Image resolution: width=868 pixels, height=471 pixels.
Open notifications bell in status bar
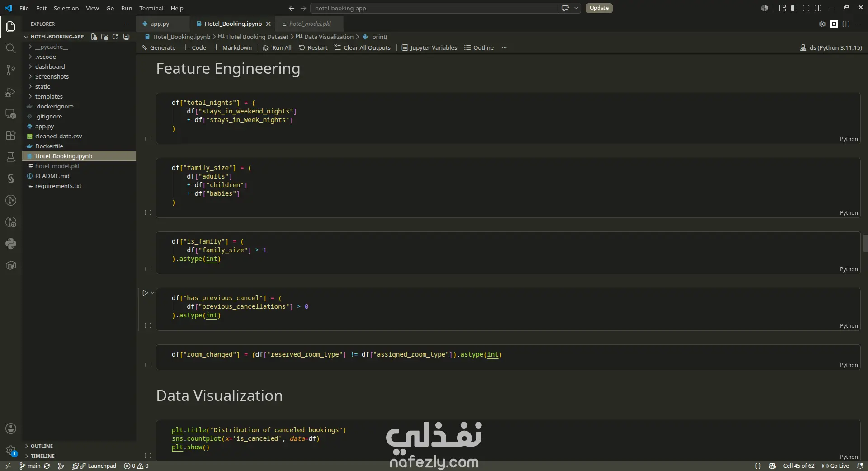[860, 466]
